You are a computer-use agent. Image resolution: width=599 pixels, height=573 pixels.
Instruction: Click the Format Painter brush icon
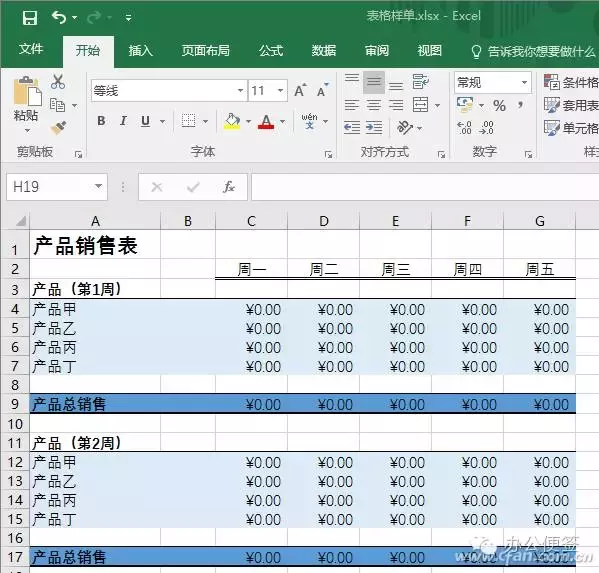click(x=58, y=128)
